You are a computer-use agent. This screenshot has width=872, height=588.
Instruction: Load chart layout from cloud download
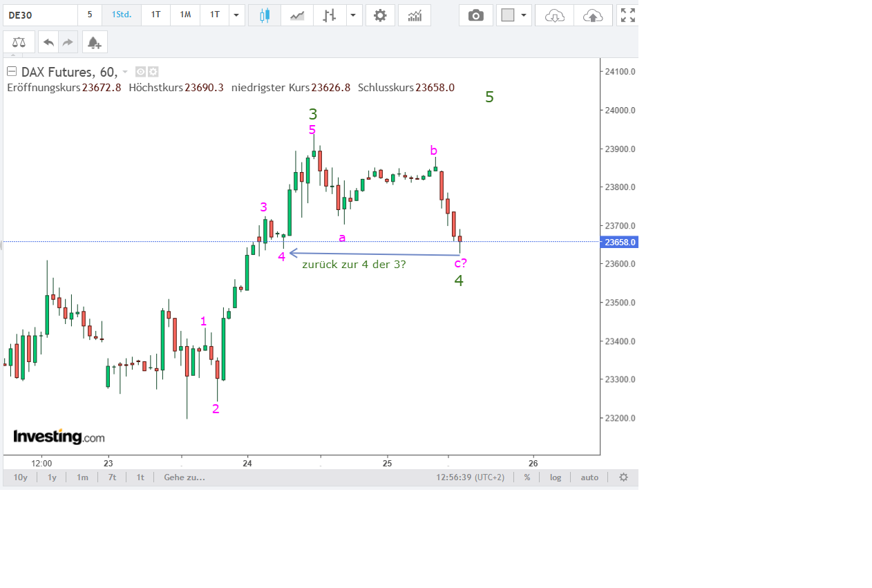point(554,15)
